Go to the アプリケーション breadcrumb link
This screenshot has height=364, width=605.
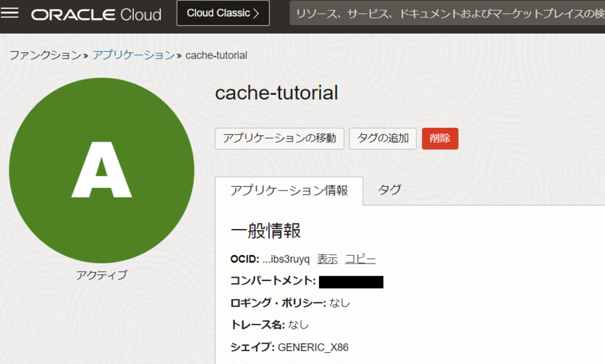(x=133, y=55)
